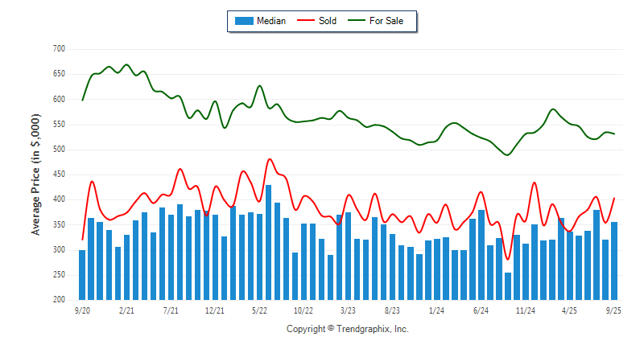Select the 9/20 x-axis date label

(81, 310)
